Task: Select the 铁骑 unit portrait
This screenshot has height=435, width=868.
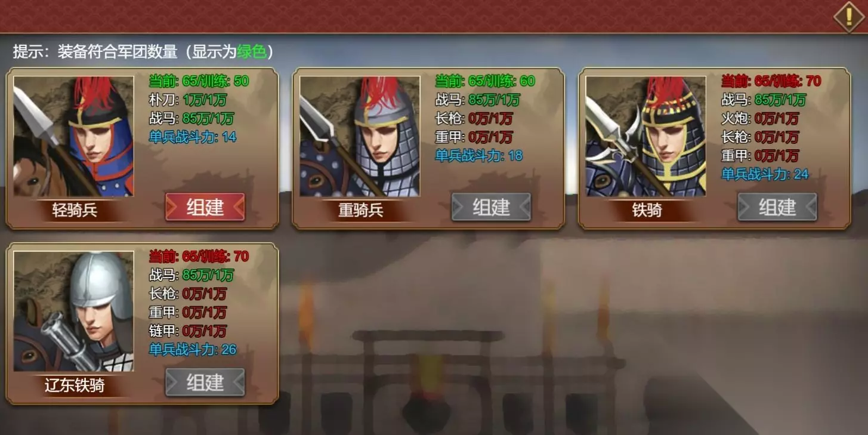Action: coord(646,136)
